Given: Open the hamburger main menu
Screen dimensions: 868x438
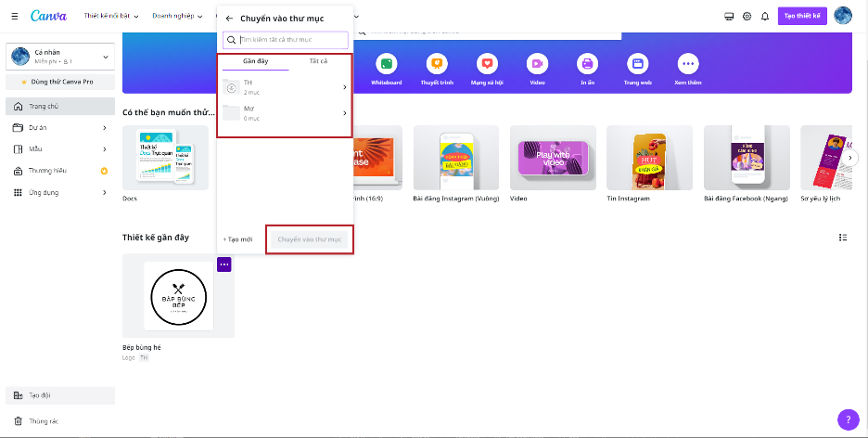Looking at the screenshot, I should (x=13, y=16).
